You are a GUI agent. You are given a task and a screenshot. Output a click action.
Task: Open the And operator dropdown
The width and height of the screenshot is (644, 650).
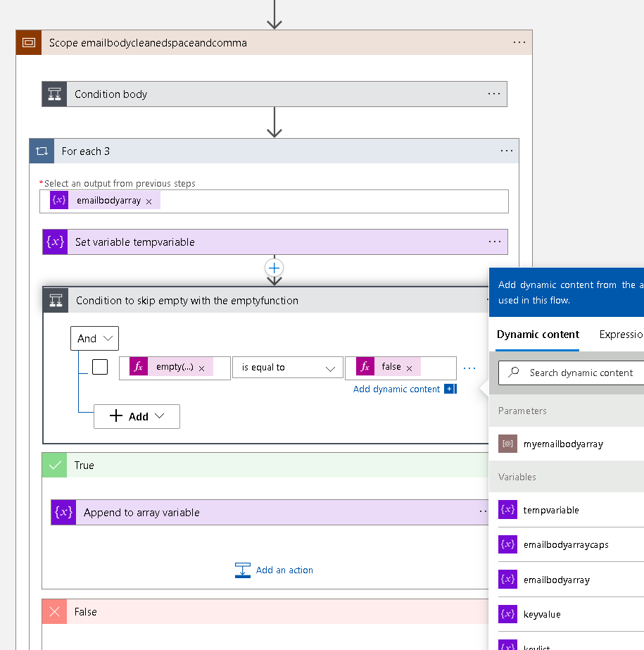[94, 338]
